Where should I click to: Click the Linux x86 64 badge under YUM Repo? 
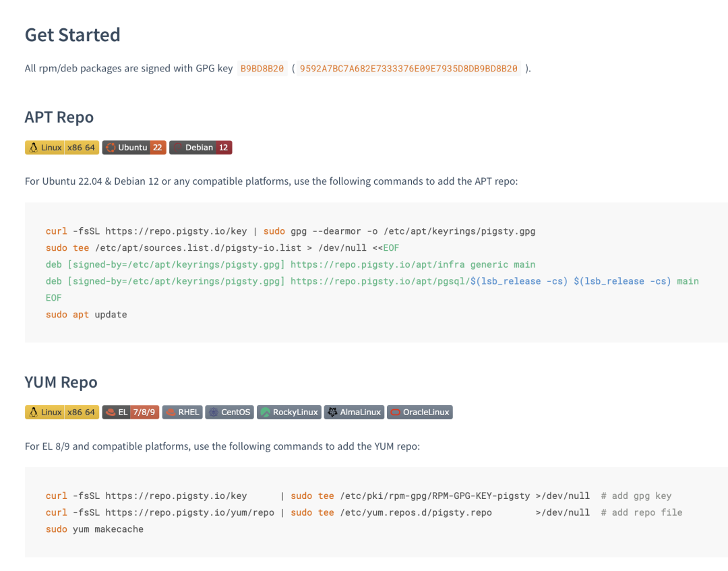tap(61, 412)
